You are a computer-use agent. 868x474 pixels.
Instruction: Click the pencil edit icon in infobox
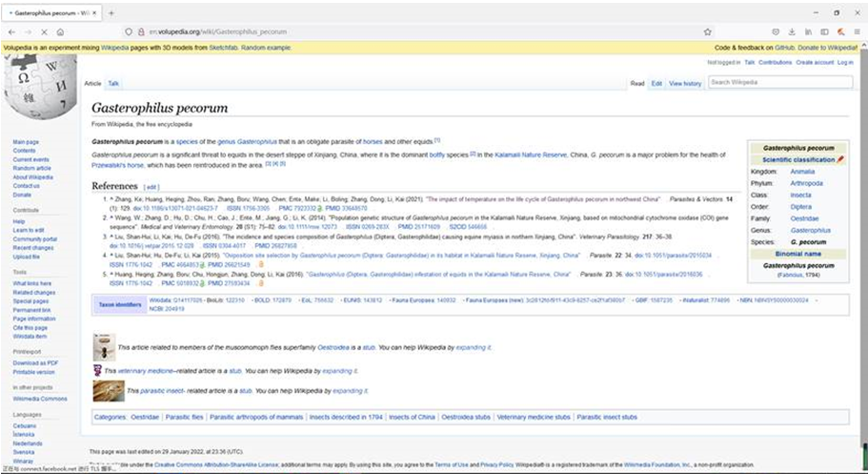click(840, 159)
